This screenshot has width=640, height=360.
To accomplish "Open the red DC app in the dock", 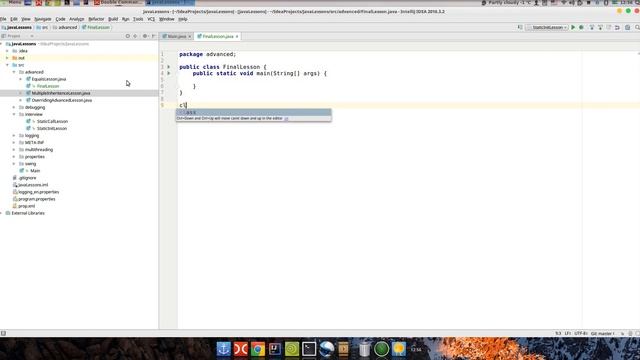I will [240, 349].
